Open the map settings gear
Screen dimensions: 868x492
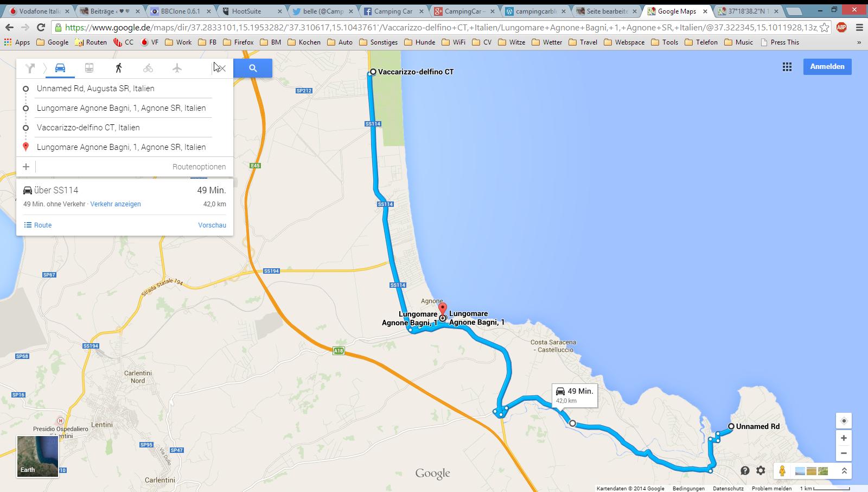[761, 471]
